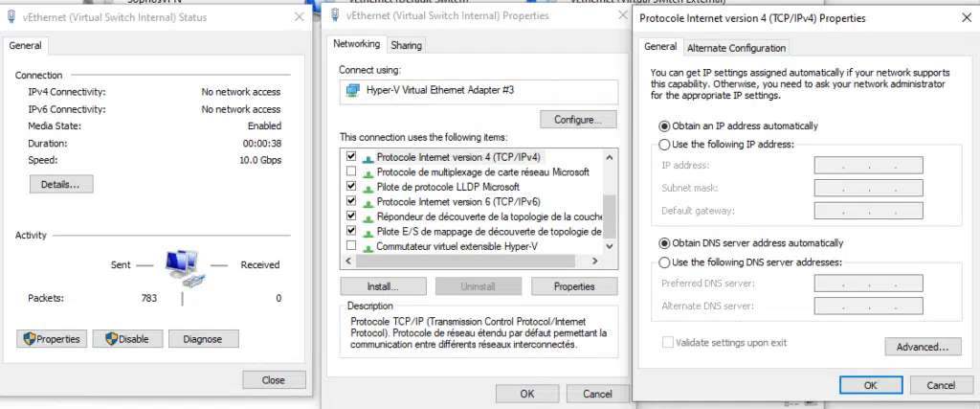
Task: Click the Advanced... button
Action: (x=924, y=347)
